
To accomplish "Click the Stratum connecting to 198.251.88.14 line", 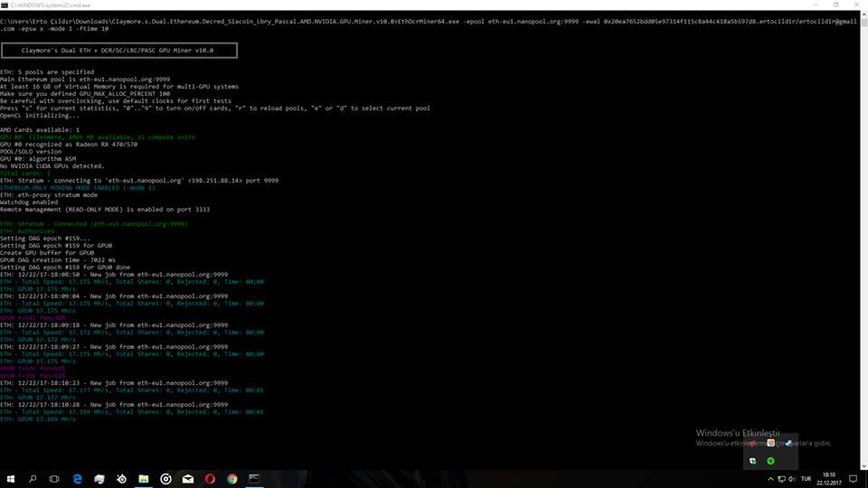I will coord(139,181).
